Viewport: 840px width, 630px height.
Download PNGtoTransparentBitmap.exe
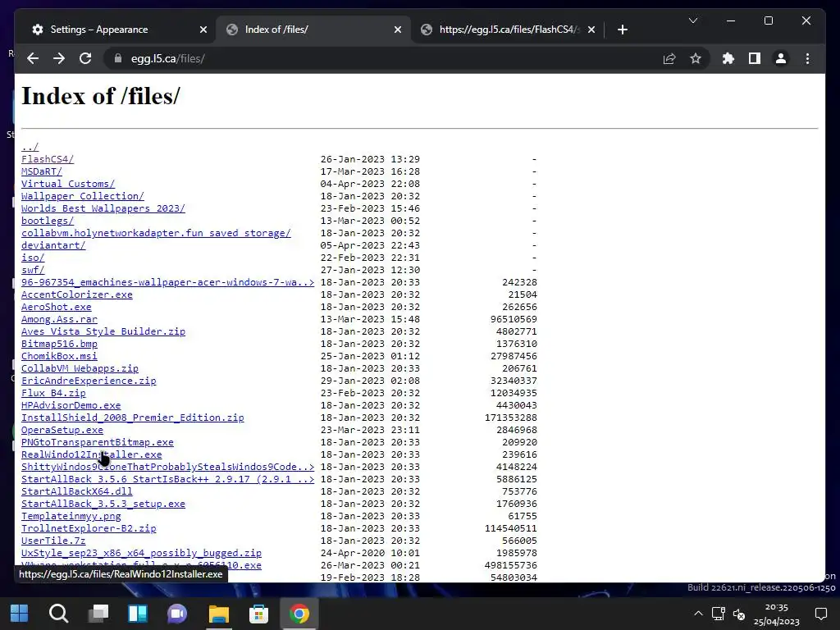[x=98, y=442]
